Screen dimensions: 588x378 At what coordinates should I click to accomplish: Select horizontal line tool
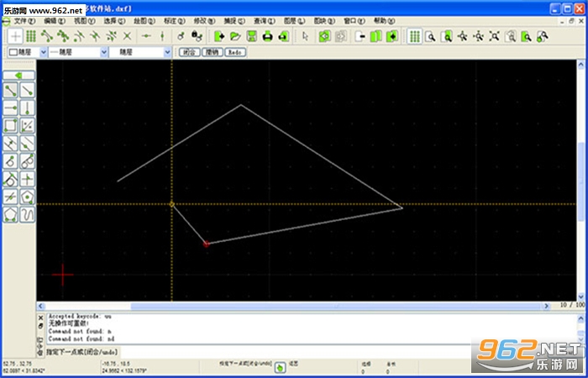click(x=11, y=108)
